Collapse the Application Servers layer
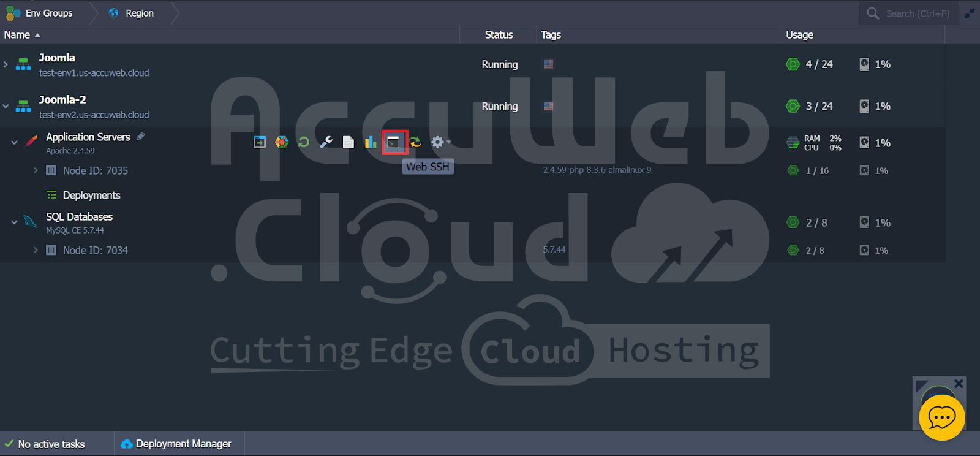Viewport: 980px width, 456px height. [x=14, y=143]
